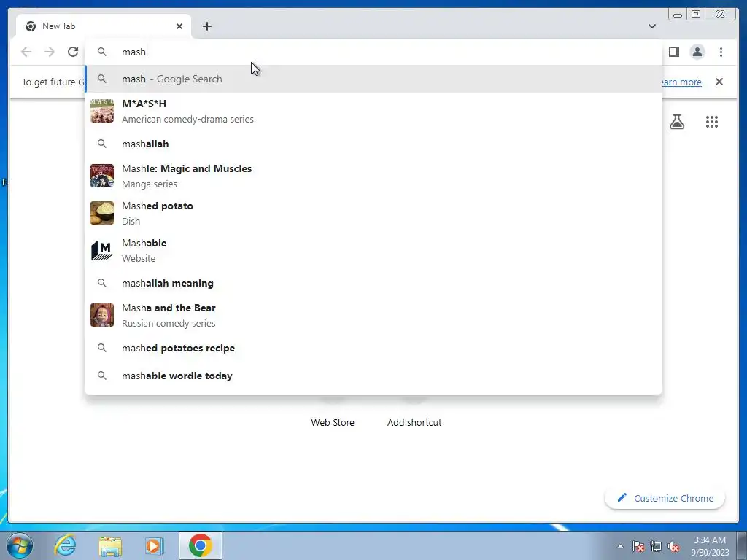The width and height of the screenshot is (747, 560).
Task: Open Windows Explorer from the taskbar
Action: tap(110, 545)
